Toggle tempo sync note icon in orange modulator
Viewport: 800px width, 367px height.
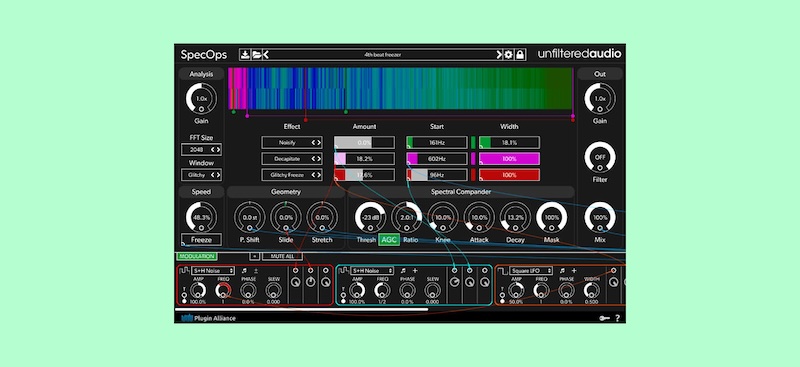click(563, 271)
